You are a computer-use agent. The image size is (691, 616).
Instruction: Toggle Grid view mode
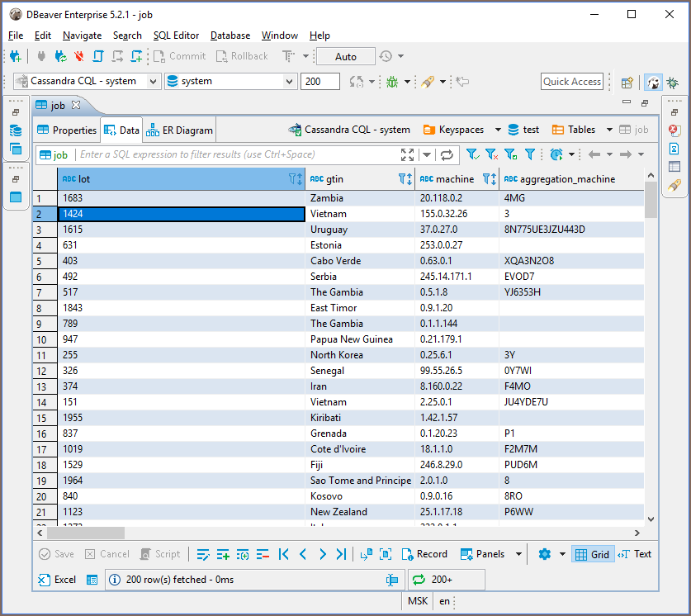592,554
